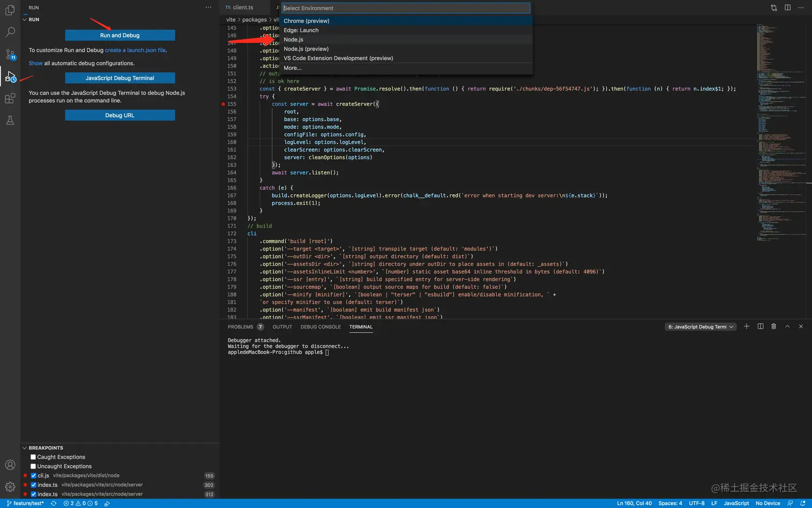Click the 7 badge on the PROBLEMS tab

[260, 327]
